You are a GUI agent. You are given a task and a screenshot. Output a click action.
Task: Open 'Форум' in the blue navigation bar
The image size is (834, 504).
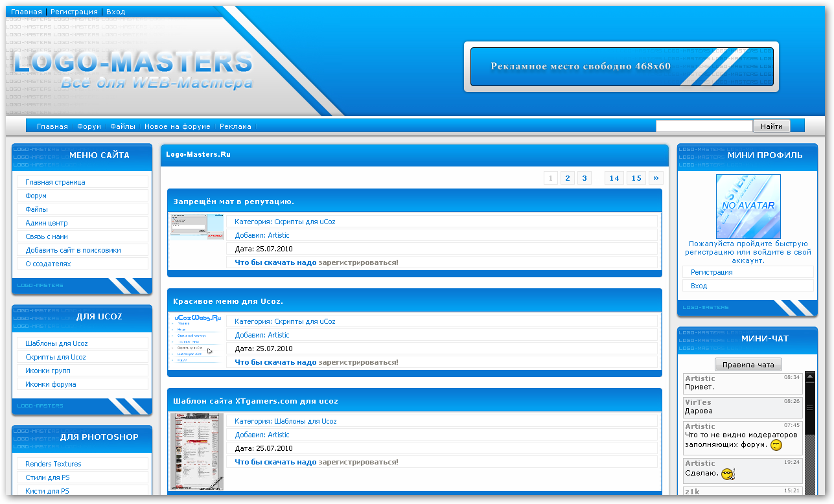pos(89,126)
